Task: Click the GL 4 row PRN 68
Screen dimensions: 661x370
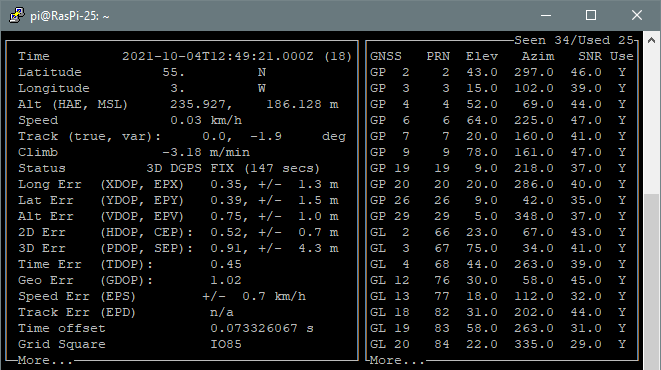Action: [442, 265]
